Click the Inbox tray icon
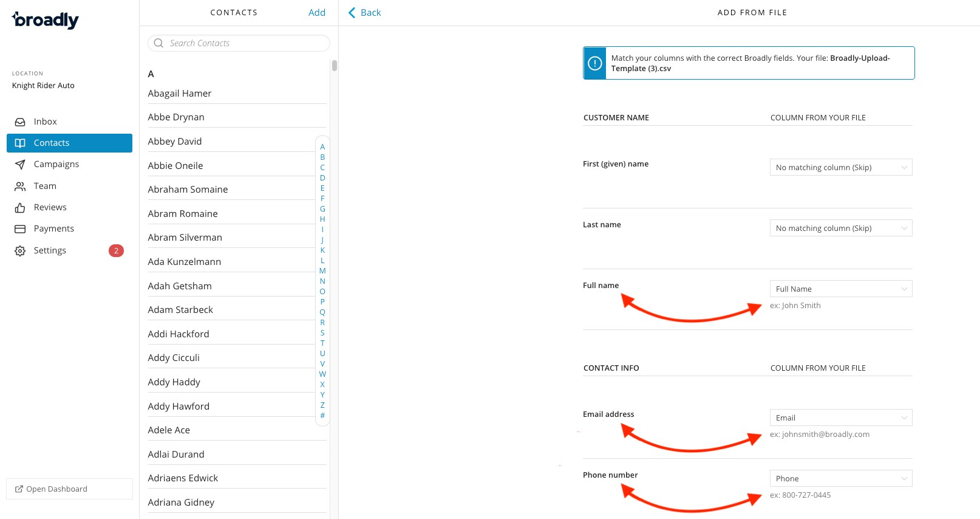The width and height of the screenshot is (980, 519). click(x=20, y=122)
